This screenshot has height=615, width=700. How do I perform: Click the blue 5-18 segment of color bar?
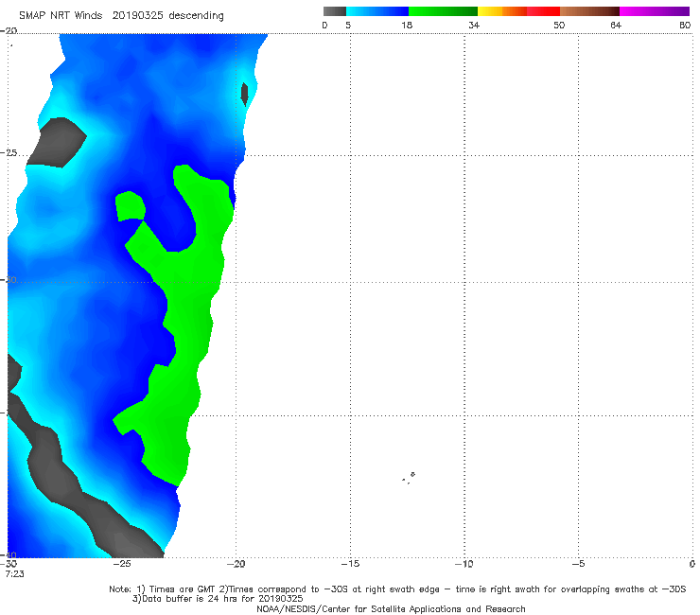click(377, 11)
